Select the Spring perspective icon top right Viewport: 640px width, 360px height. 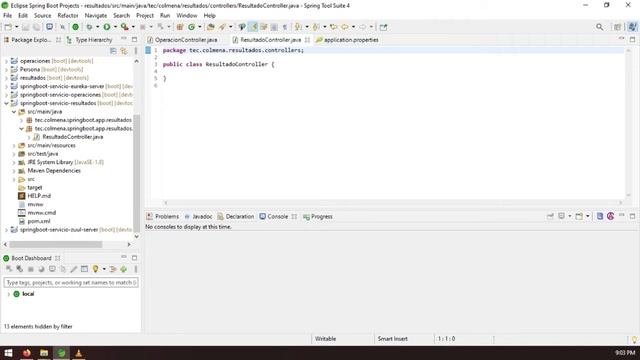[632, 27]
